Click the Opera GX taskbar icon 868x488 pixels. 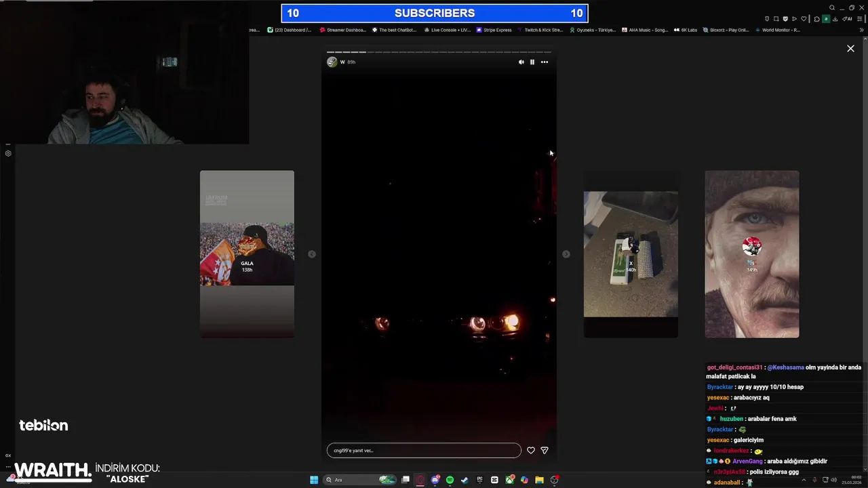[420, 480]
